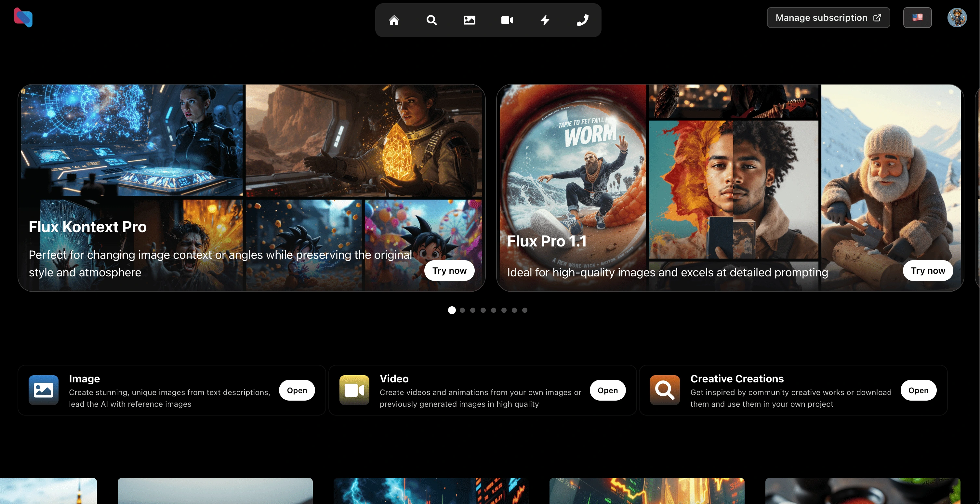Open the US flag language selector

[x=917, y=18]
